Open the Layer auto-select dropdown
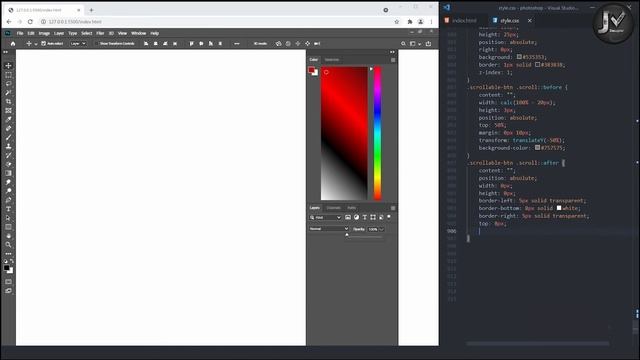Viewport: 640px width, 360px height. click(x=78, y=44)
